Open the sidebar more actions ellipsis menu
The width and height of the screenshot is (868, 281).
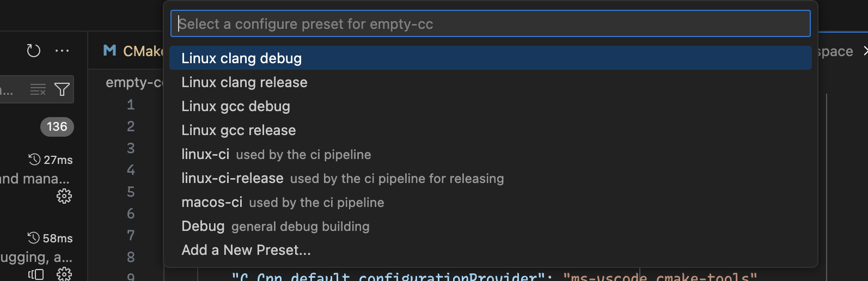(x=62, y=51)
